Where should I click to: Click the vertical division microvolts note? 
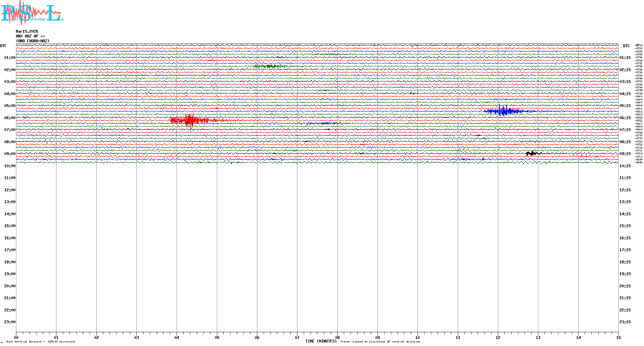41,342
